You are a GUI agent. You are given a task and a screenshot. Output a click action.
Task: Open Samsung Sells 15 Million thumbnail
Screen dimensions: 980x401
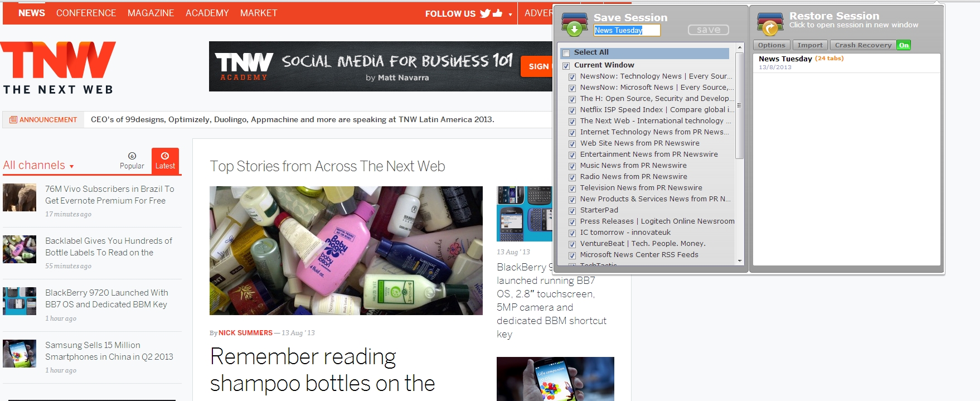pos(20,354)
